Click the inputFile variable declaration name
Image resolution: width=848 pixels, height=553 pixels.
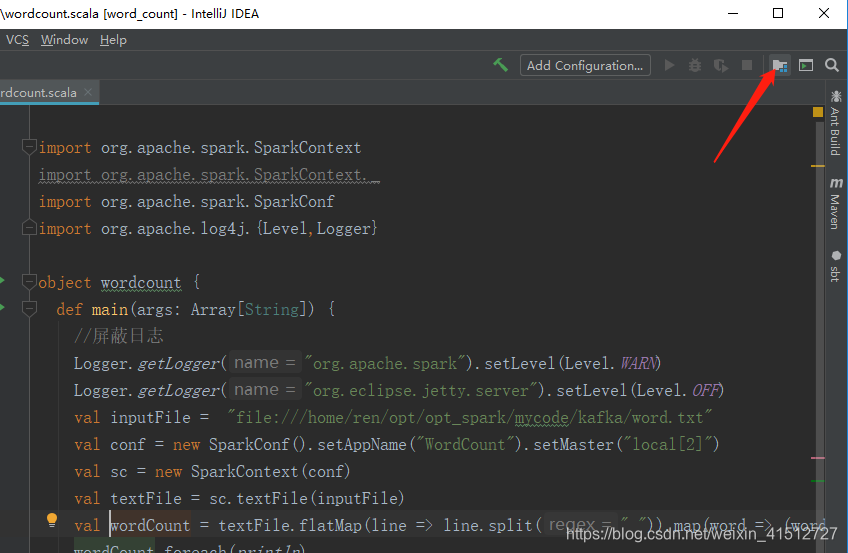tap(150, 418)
